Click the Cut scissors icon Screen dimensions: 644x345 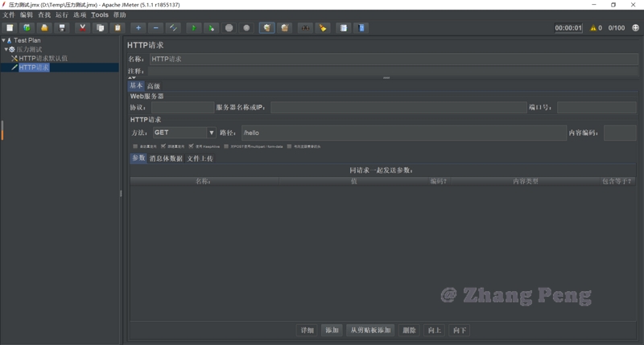pos(82,28)
